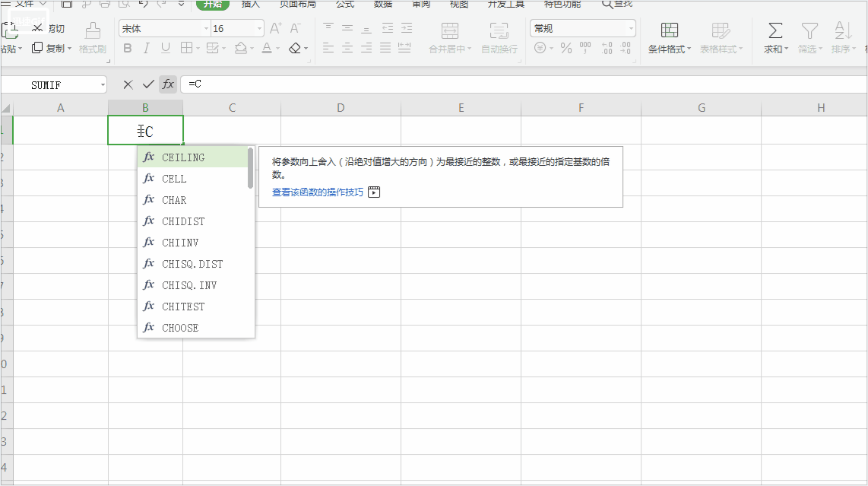Click the decrease decimal places icon

pos(626,48)
